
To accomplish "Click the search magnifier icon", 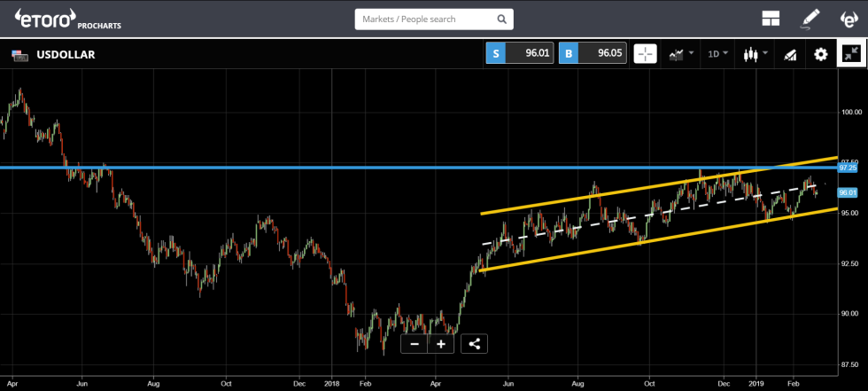I will (x=502, y=19).
